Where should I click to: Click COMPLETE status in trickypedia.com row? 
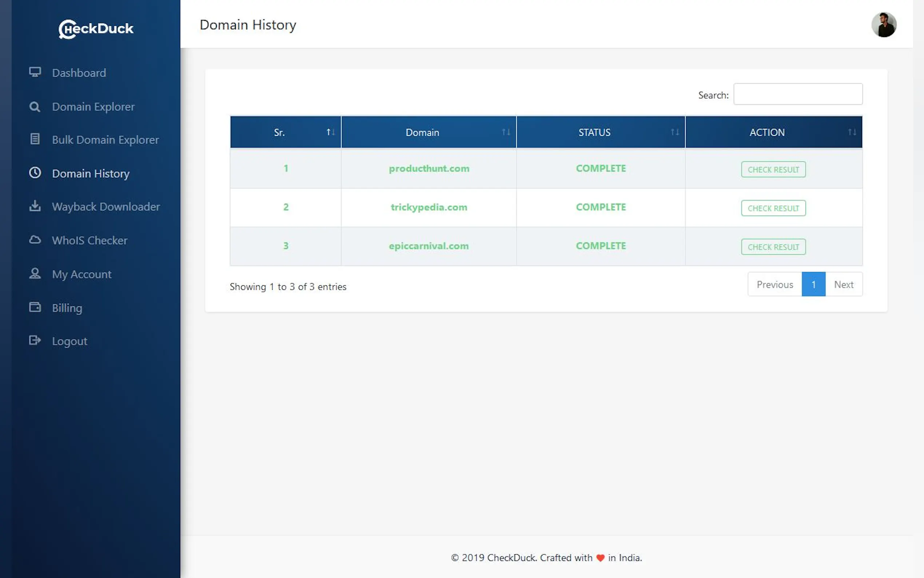[x=601, y=207]
